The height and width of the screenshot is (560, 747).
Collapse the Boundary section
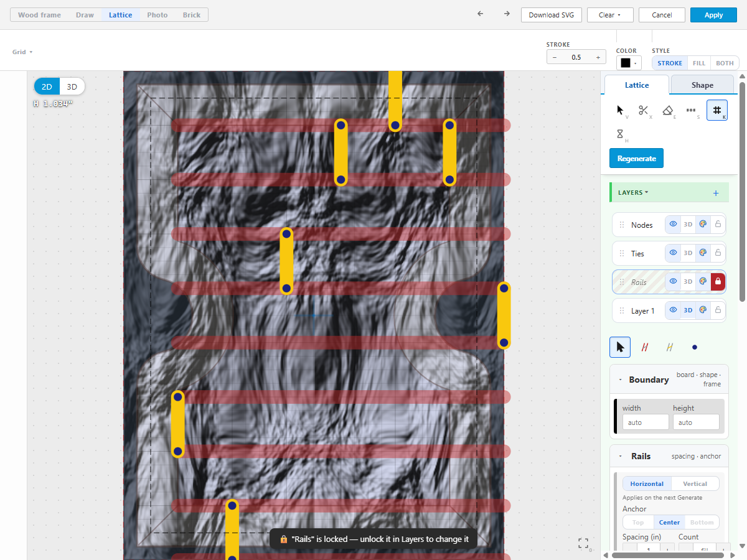620,380
